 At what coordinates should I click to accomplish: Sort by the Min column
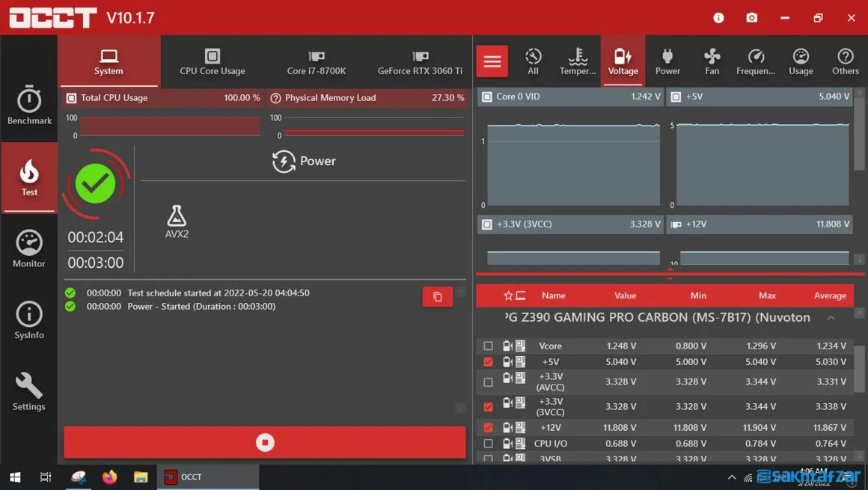click(698, 295)
